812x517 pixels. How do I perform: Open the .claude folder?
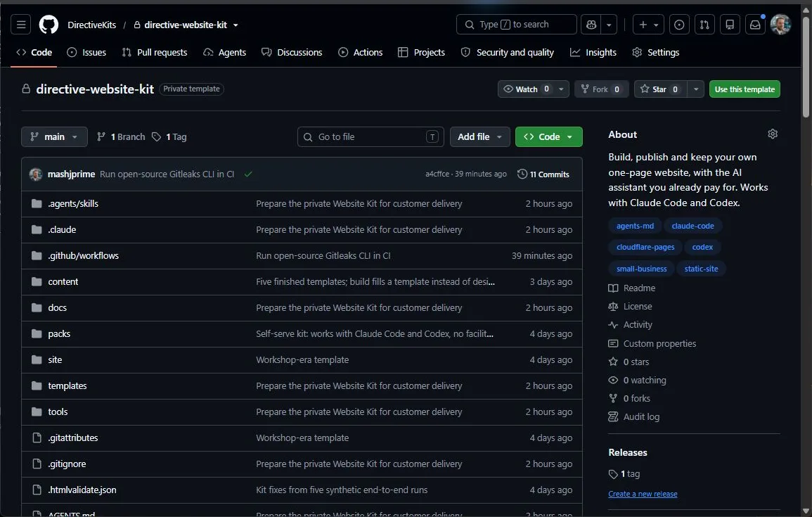point(62,229)
